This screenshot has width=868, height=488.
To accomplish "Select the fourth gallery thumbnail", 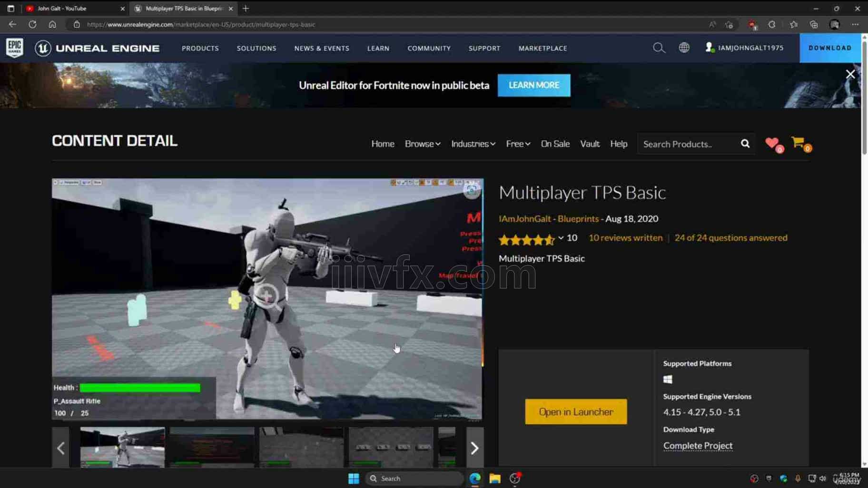I will [x=391, y=447].
